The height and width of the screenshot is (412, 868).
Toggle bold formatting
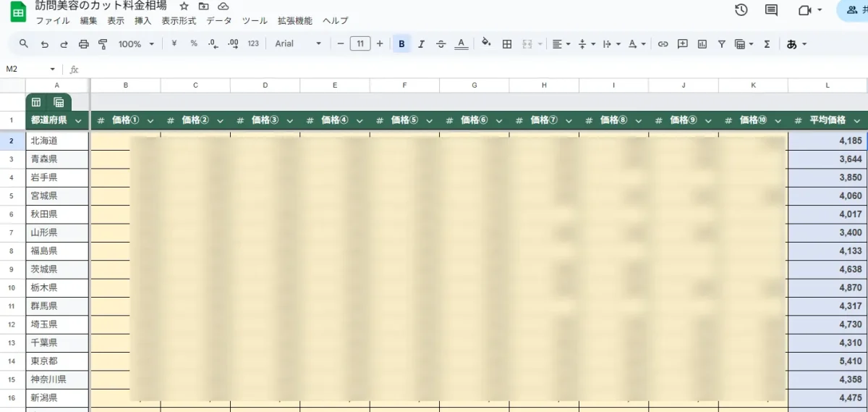pos(401,43)
